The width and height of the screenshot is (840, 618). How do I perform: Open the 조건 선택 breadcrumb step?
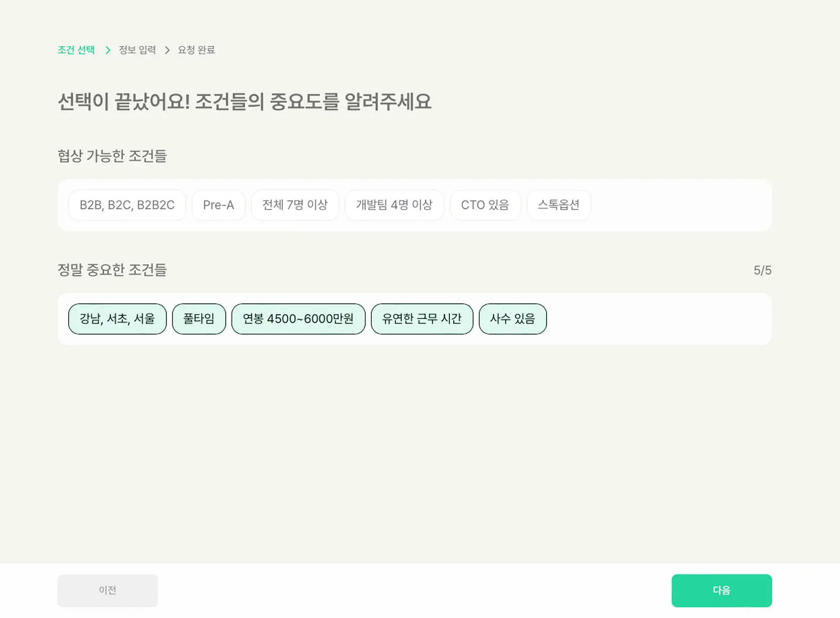click(x=76, y=50)
